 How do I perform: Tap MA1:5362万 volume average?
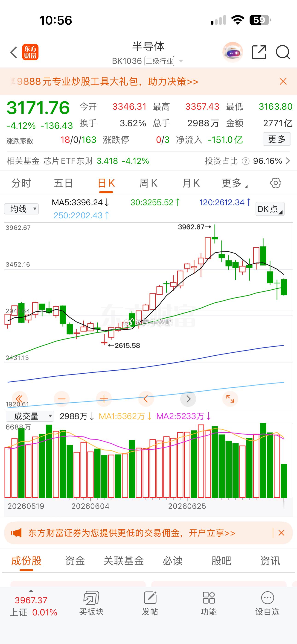125,416
